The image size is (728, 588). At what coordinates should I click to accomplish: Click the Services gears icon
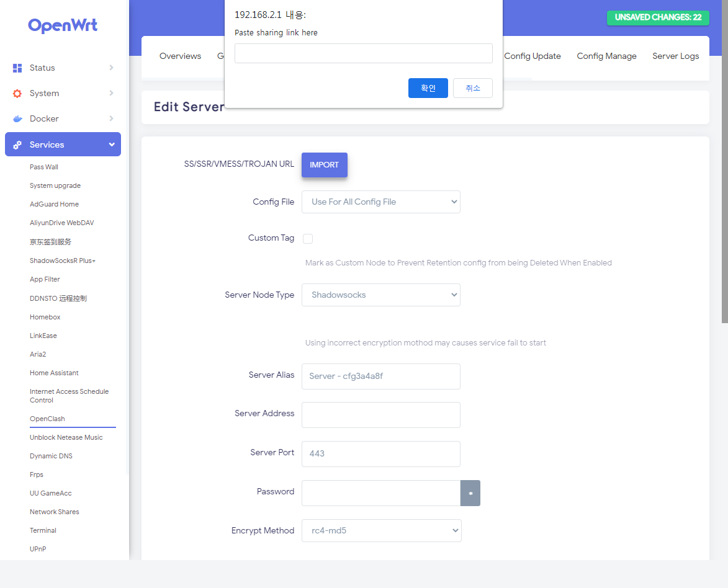point(17,145)
